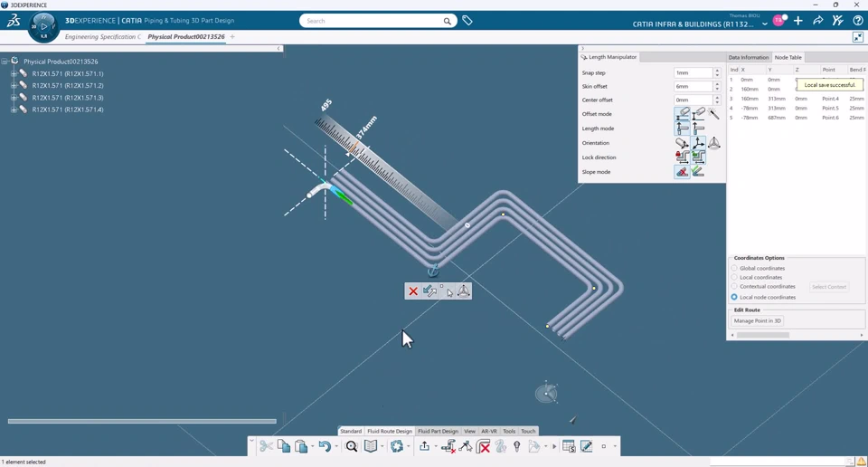Select the axis-system Orientation option
The width and height of the screenshot is (868, 467).
(x=698, y=143)
